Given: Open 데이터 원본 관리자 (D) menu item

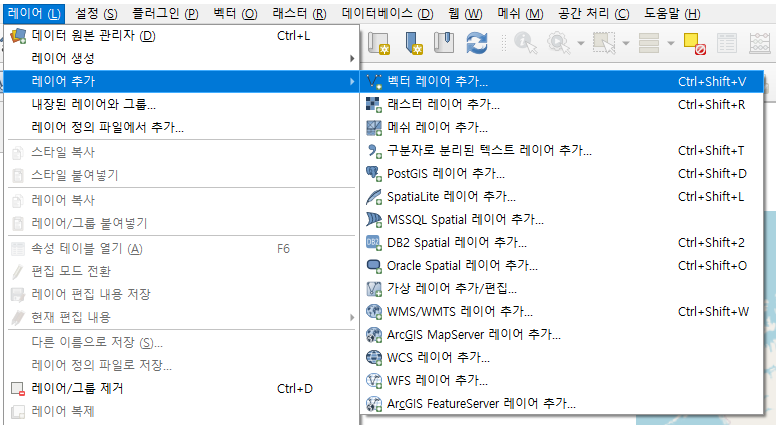Looking at the screenshot, I should click(x=181, y=36).
